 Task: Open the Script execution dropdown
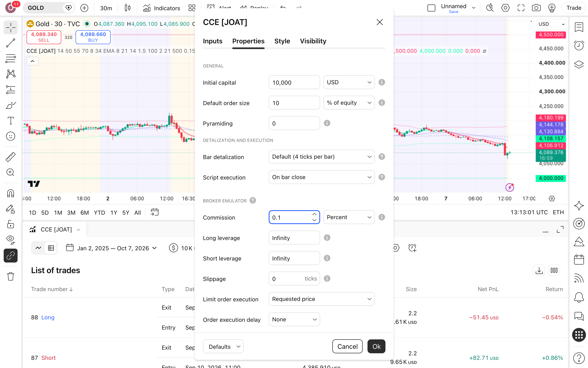tap(322, 177)
